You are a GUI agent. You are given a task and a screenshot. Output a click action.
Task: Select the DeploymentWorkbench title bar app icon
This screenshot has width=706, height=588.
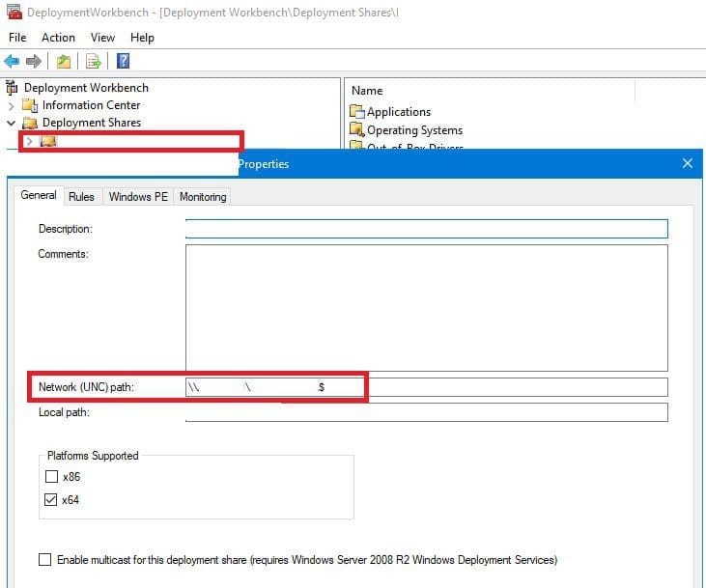click(14, 13)
